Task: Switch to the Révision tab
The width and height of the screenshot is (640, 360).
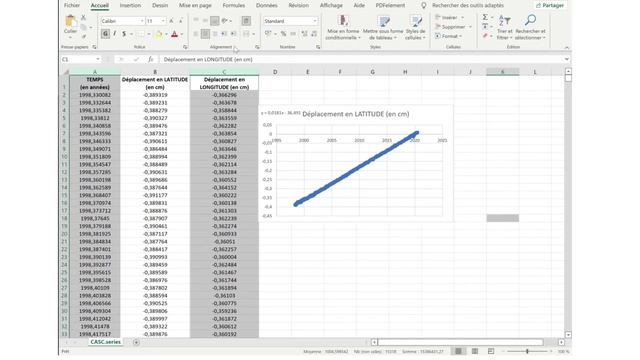Action: tap(298, 5)
